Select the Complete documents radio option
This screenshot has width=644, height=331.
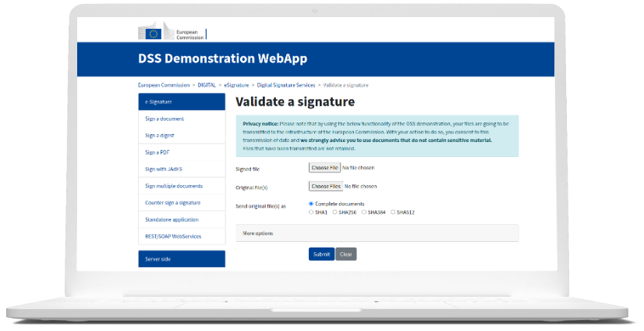311,204
